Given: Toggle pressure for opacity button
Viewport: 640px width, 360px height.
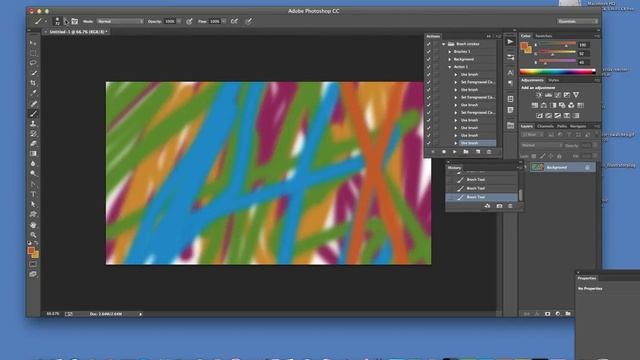Looking at the screenshot, I should (x=189, y=21).
